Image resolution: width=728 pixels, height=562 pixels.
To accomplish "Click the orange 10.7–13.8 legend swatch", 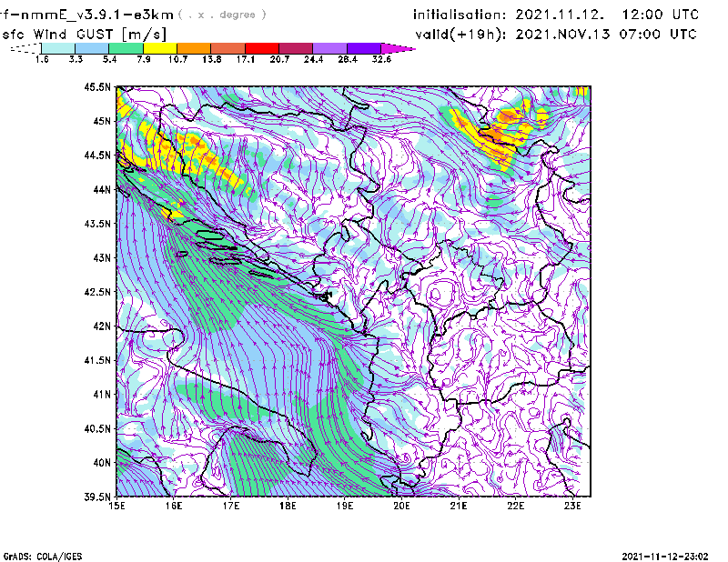I will pos(194,48).
